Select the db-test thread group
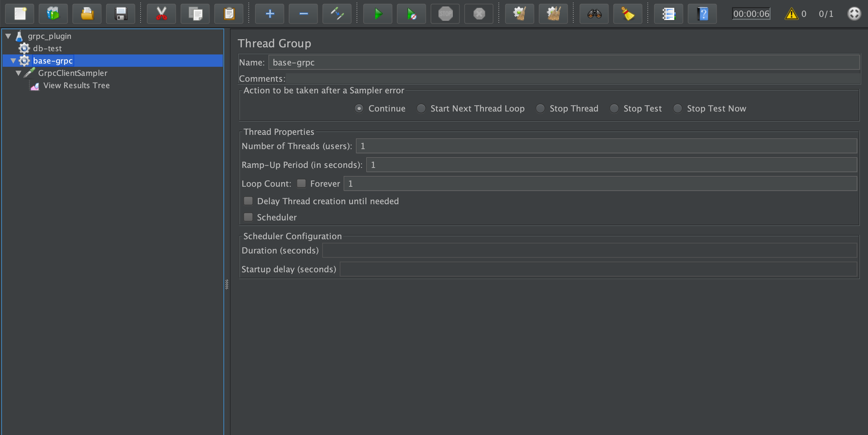868x435 pixels. pyautogui.click(x=47, y=49)
